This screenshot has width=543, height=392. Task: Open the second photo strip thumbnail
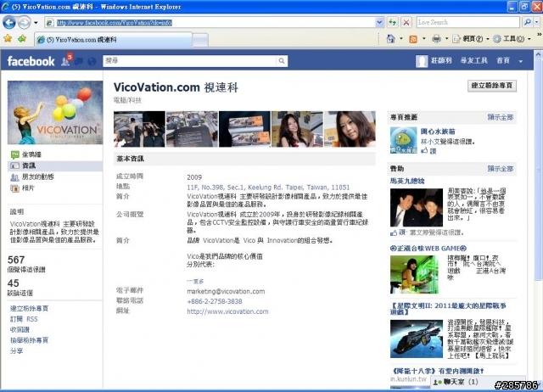[192, 129]
